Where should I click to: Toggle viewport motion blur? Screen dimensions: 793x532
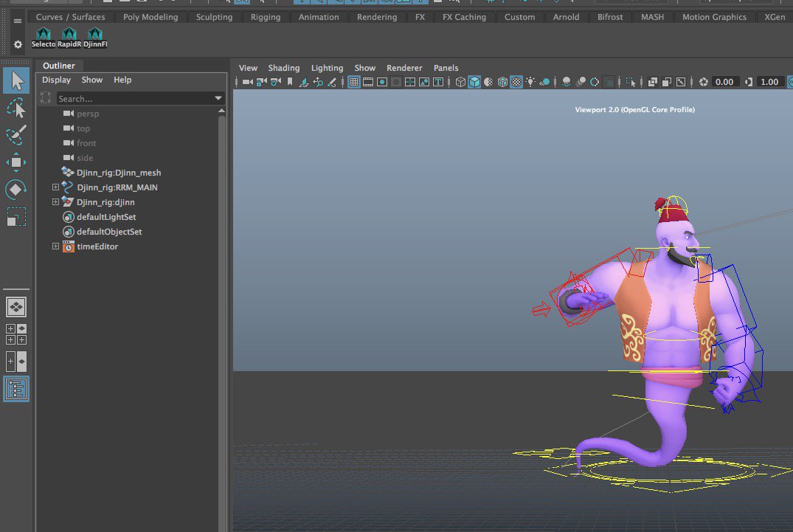(x=581, y=82)
